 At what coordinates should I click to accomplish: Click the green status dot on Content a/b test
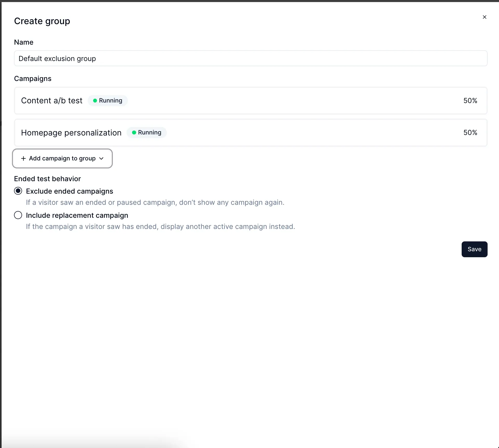[95, 100]
